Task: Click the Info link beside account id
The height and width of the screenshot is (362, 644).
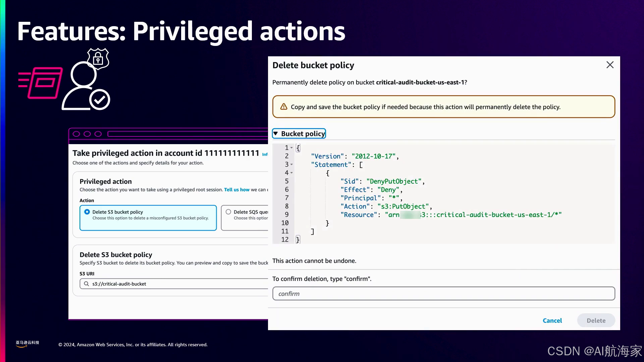Action: click(x=265, y=155)
